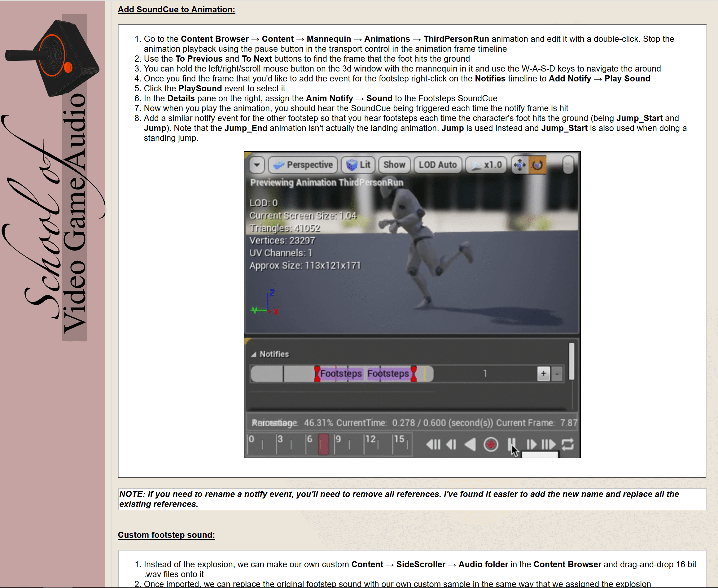Screen dimensions: 718x588
Task: Play the animation in reverse
Action: [470, 444]
